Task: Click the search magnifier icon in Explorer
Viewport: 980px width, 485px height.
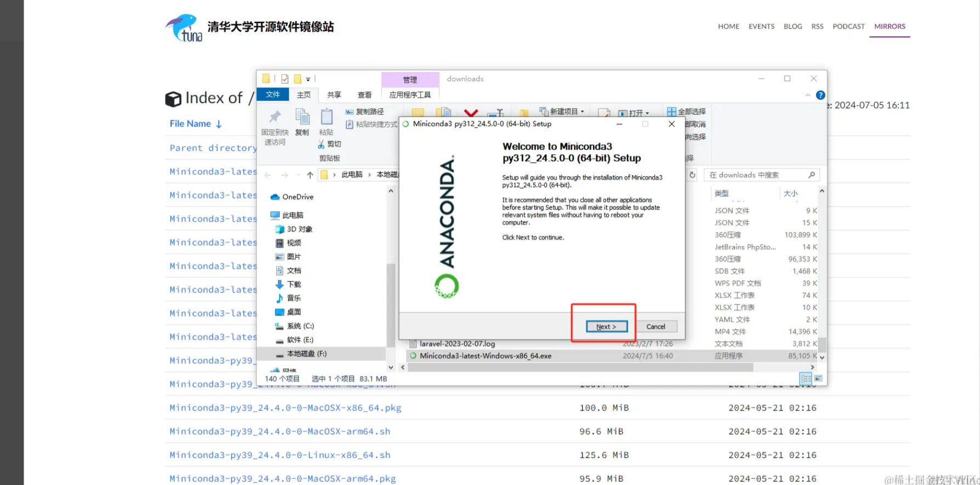Action: coord(812,175)
